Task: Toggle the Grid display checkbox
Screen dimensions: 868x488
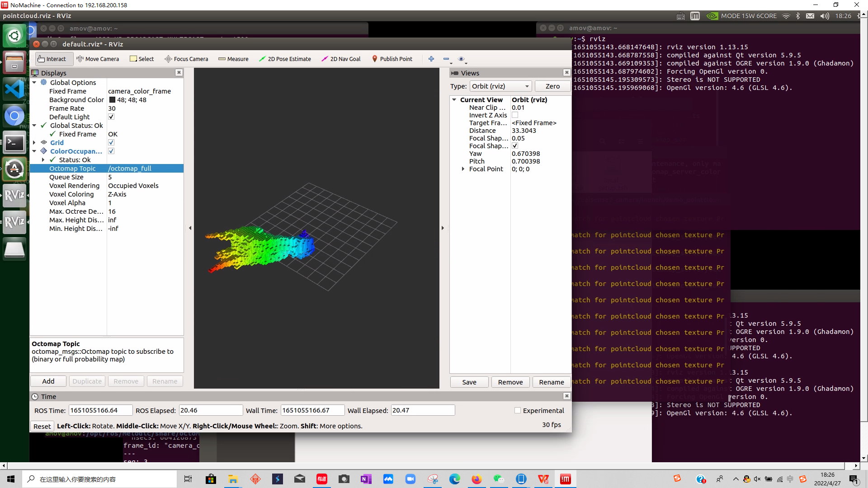Action: 111,143
